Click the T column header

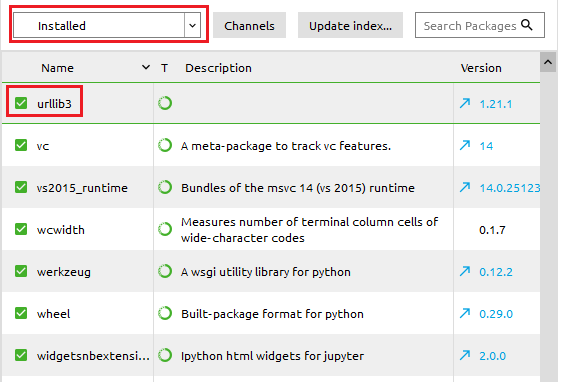[164, 68]
